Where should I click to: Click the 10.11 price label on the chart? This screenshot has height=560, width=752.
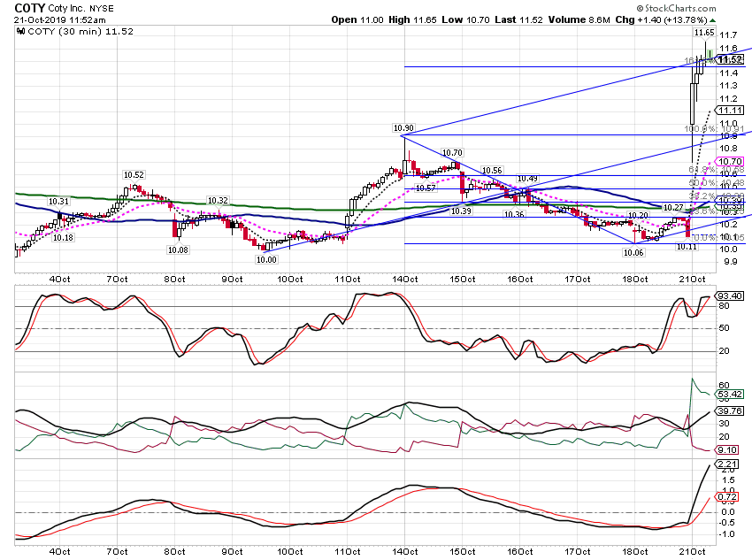pyautogui.click(x=687, y=247)
